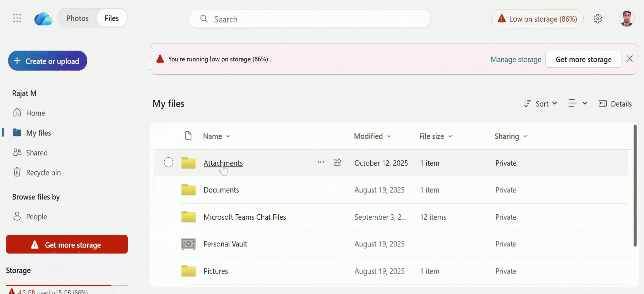Open the File size column dropdown

click(435, 136)
